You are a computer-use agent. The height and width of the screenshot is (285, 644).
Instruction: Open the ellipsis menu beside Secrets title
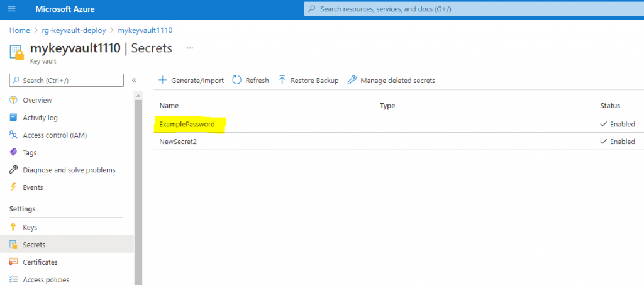click(190, 48)
